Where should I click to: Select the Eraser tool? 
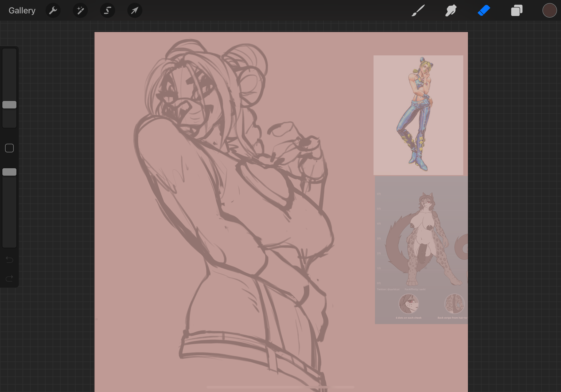484,11
